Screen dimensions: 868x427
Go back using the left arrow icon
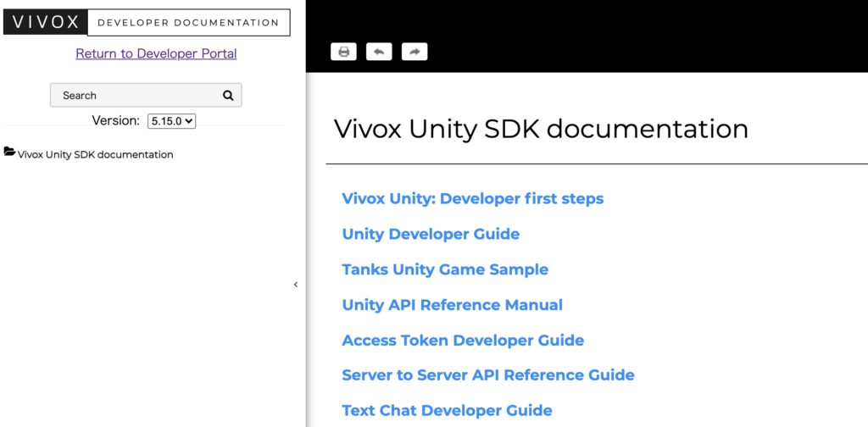[379, 52]
